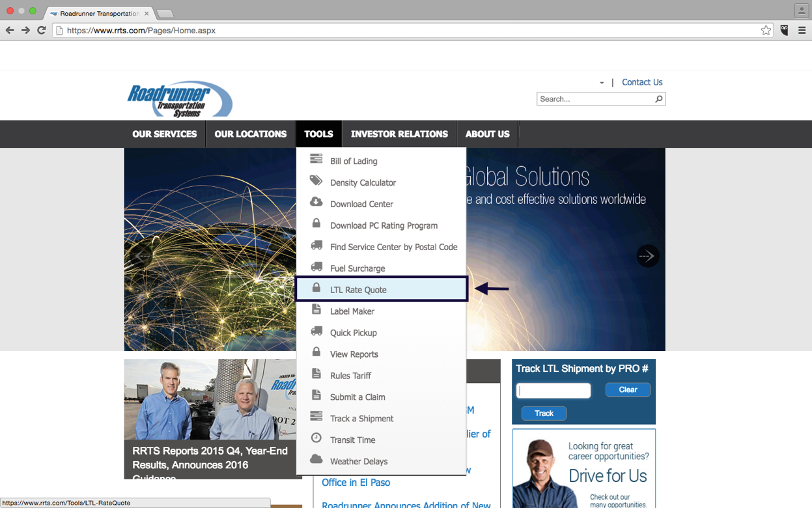Click the lock icon next to View Reports

point(316,354)
